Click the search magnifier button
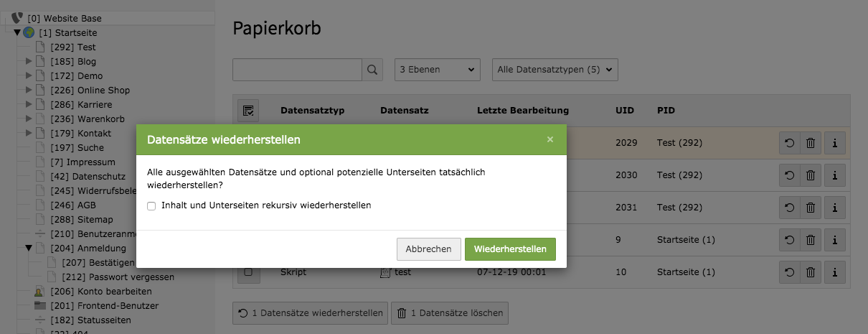The height and width of the screenshot is (334, 868). [372, 70]
